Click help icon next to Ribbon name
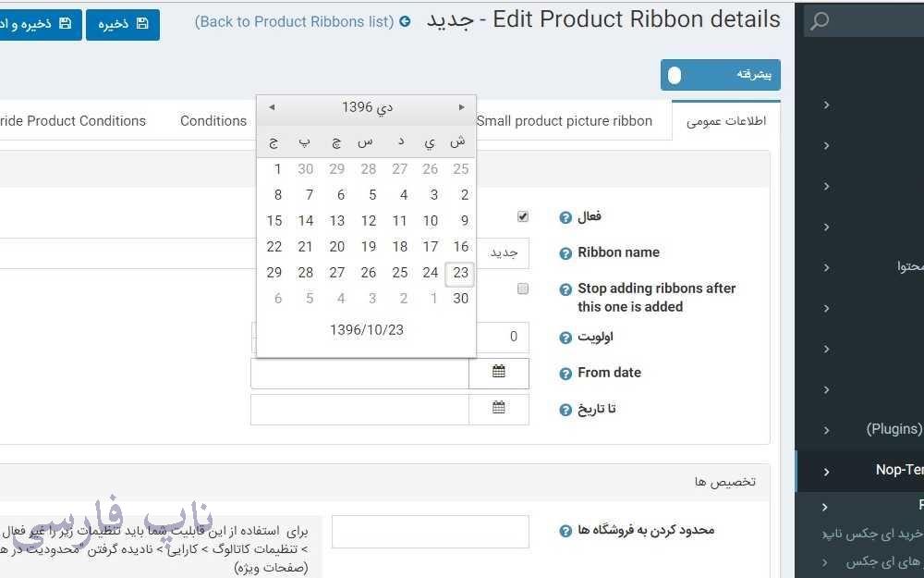Viewport: 924px width, 578px height. click(x=565, y=253)
